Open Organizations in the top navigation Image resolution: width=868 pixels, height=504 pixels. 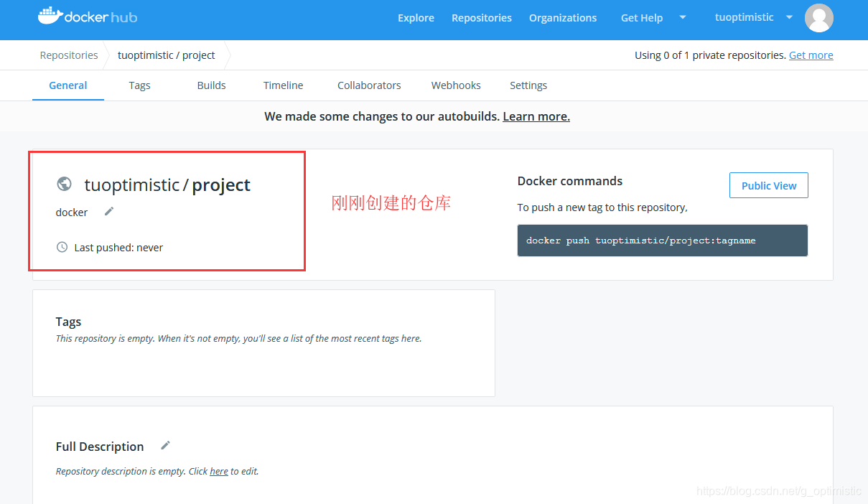click(563, 18)
